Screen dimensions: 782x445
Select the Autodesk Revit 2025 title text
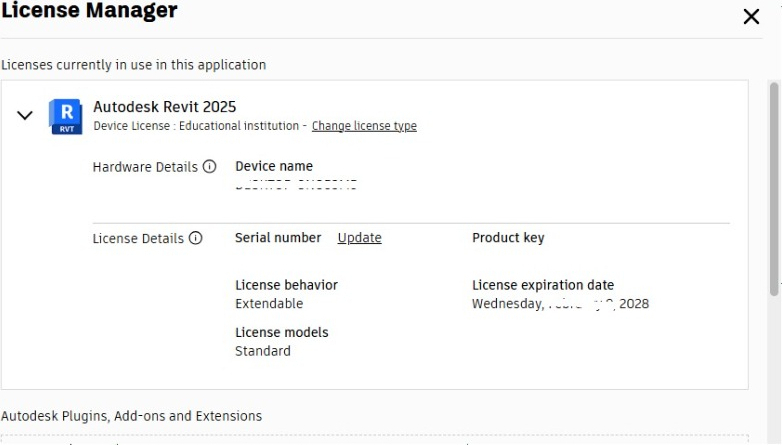pos(165,107)
